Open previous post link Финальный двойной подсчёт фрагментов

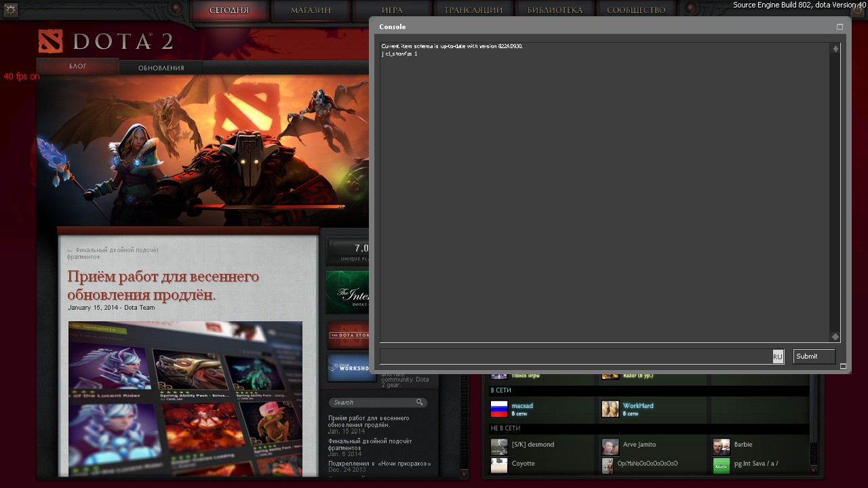[113, 253]
